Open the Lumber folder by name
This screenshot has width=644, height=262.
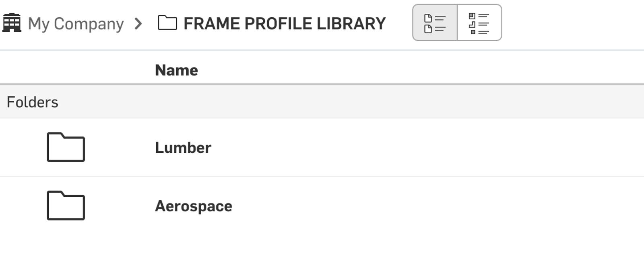pyautogui.click(x=183, y=148)
